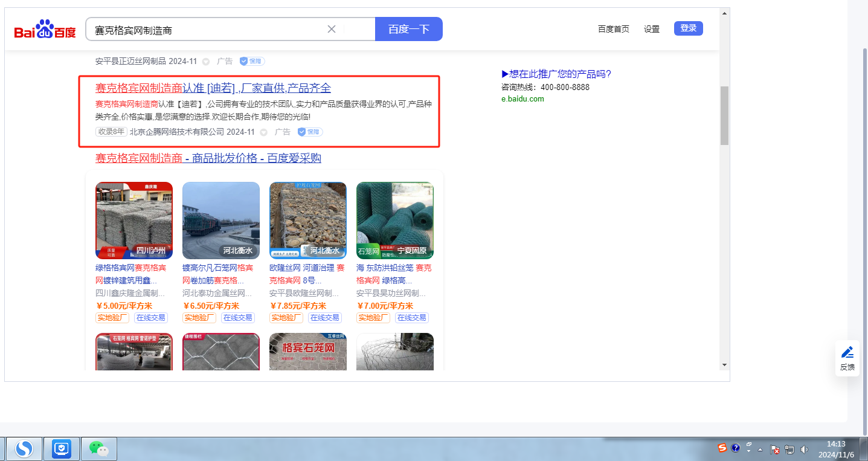Click supplier 四川鑫庆隆金属制...
The height and width of the screenshot is (461, 868).
tap(130, 293)
